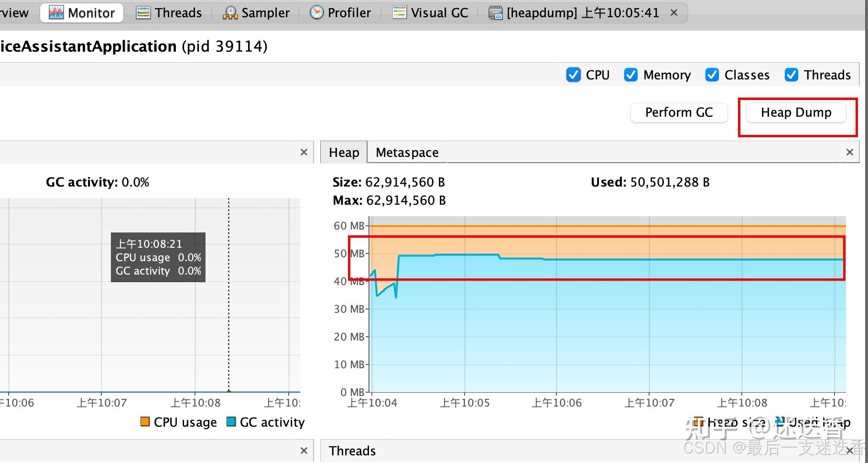The width and height of the screenshot is (868, 463).
Task: Switch to the Metaspace tab
Action: (407, 152)
